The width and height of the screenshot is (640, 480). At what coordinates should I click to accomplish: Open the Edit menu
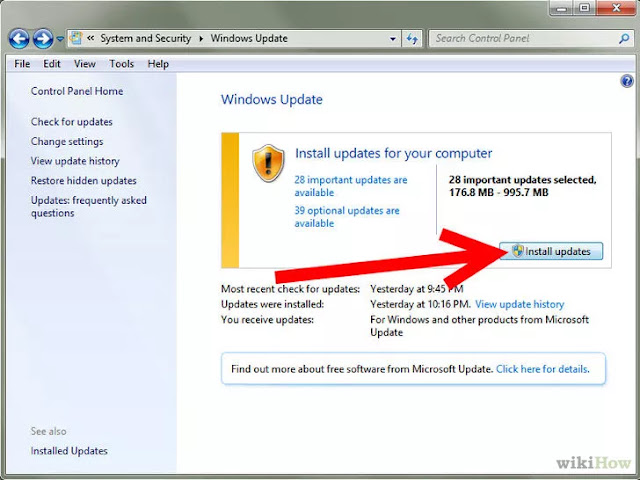click(x=52, y=64)
